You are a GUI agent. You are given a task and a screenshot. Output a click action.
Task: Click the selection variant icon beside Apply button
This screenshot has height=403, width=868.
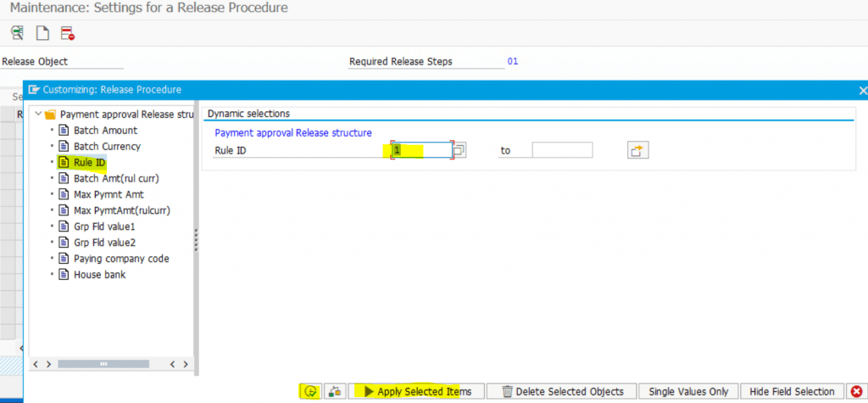click(334, 391)
